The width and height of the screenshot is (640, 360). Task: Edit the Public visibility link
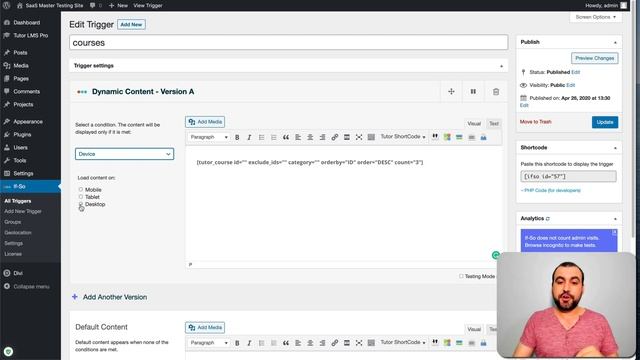point(571,85)
